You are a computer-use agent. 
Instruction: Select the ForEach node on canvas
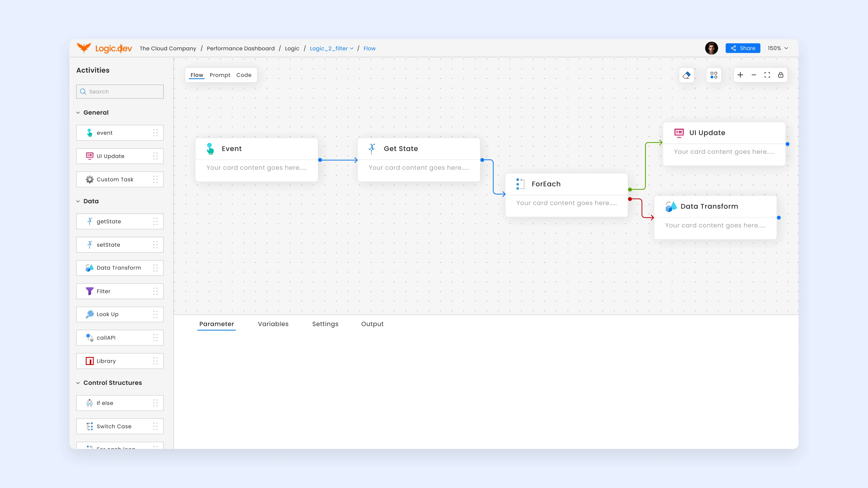coord(566,195)
